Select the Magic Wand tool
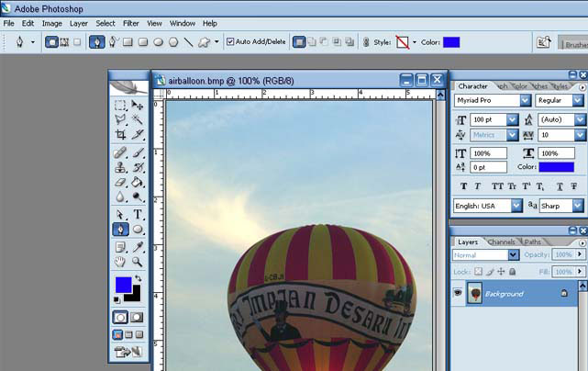This screenshot has width=588, height=371. 138,119
